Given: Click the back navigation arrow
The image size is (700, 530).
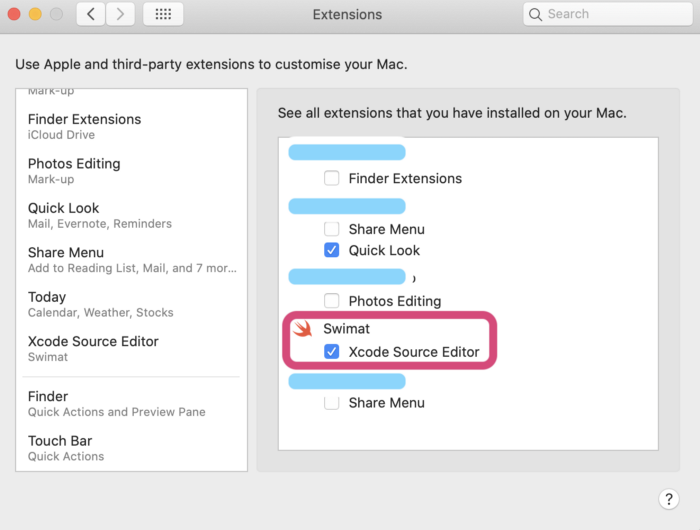Looking at the screenshot, I should pos(91,14).
